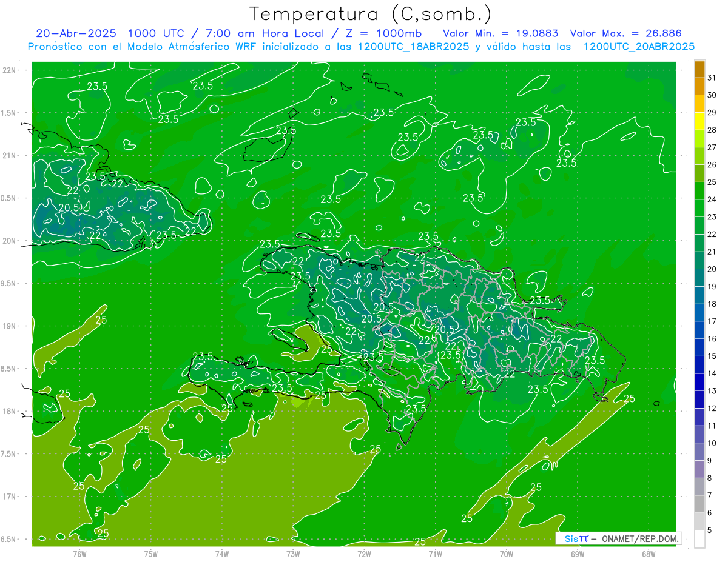Pick the amber swatch between 29 and 30
The width and height of the screenshot is (728, 562).
tap(699, 104)
